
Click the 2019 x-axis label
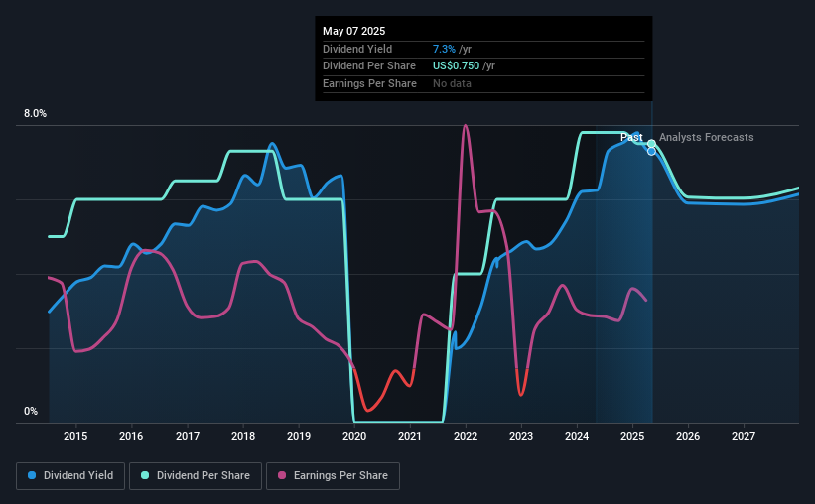click(299, 436)
